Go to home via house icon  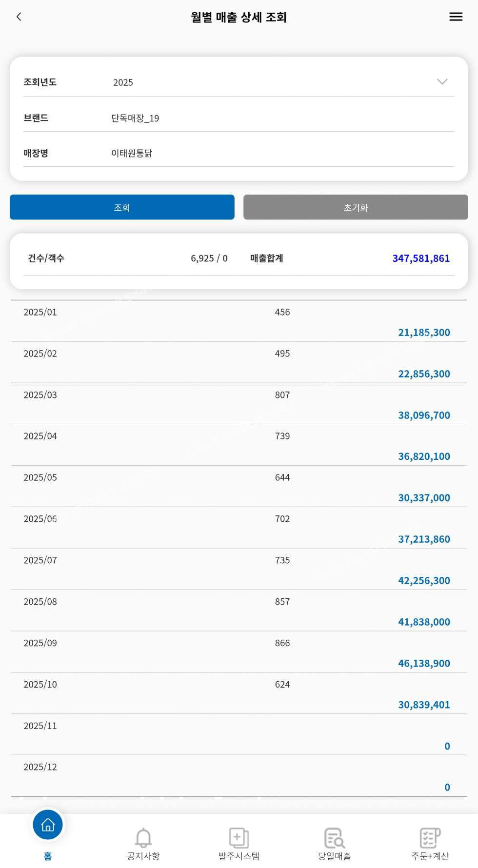[48, 825]
